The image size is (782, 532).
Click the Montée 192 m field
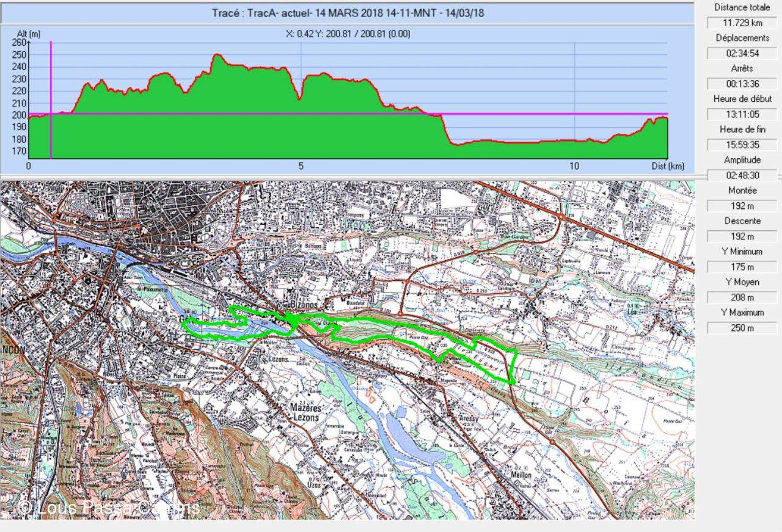click(742, 206)
